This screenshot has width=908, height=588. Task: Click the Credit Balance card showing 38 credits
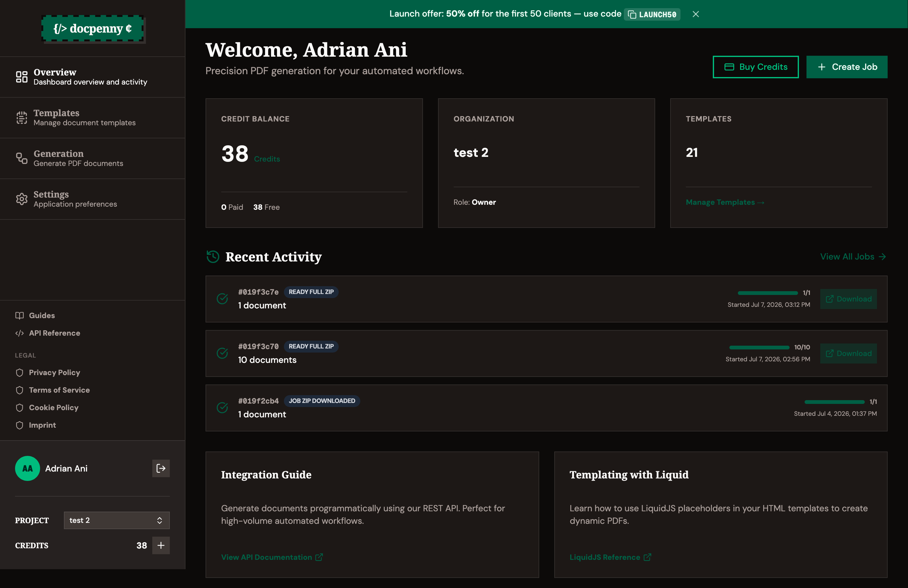[314, 163]
